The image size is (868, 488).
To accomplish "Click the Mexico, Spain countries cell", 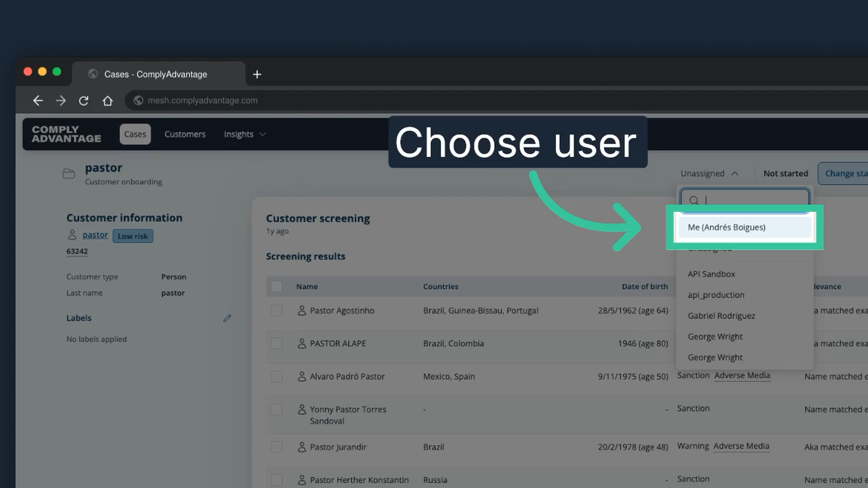I will pos(449,377).
